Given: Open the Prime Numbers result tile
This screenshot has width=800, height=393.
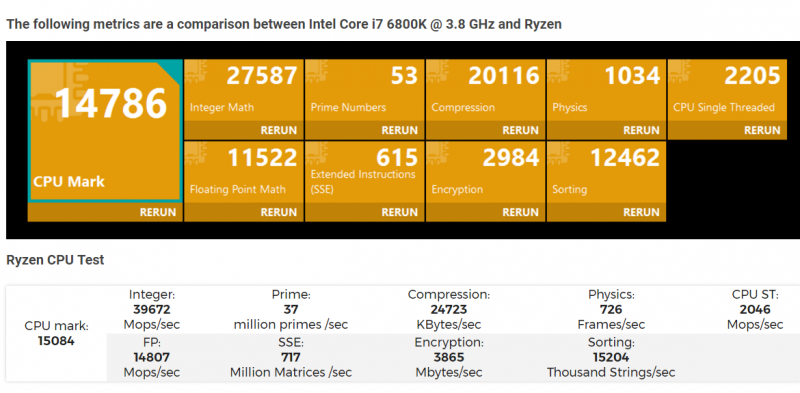Looking at the screenshot, I should click(364, 90).
